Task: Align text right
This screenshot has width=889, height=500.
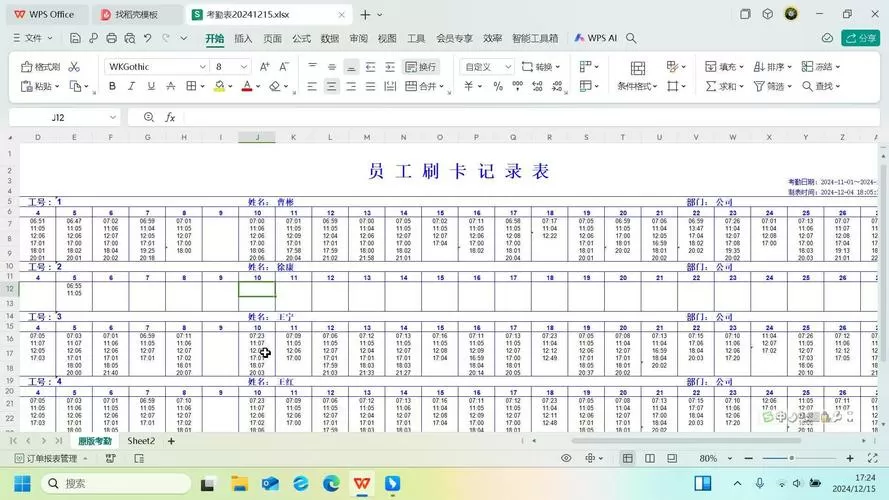Action: tap(351, 86)
